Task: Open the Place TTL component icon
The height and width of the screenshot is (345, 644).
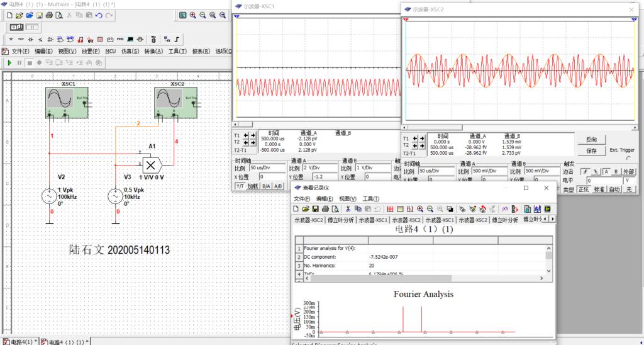Action: point(60,40)
